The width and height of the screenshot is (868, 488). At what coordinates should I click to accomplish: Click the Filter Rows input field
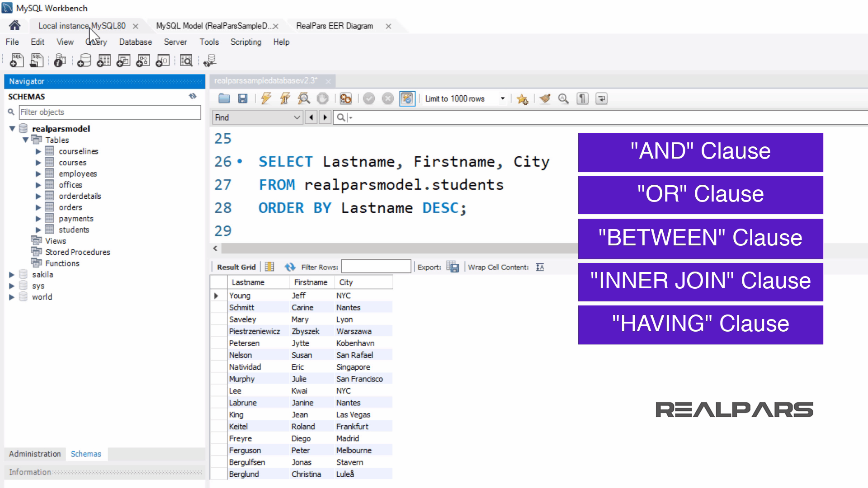(x=376, y=267)
